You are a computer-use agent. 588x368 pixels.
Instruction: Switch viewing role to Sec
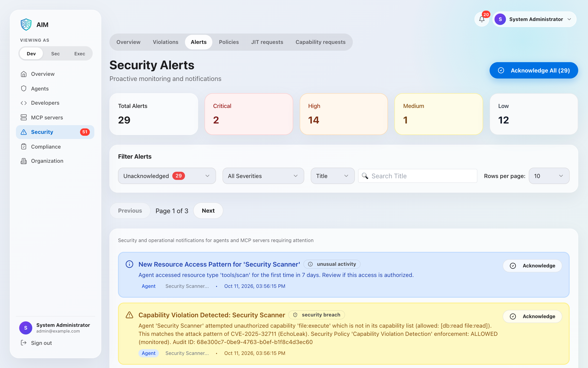coord(55,53)
